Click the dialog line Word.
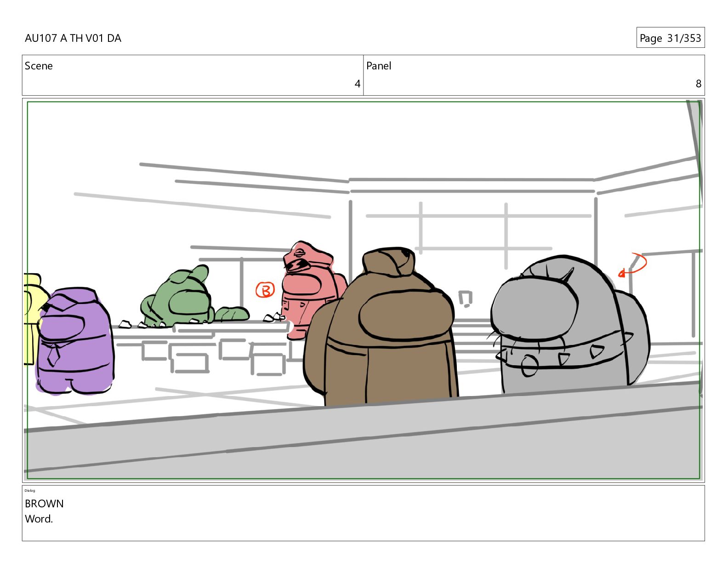728x563 pixels. click(39, 519)
